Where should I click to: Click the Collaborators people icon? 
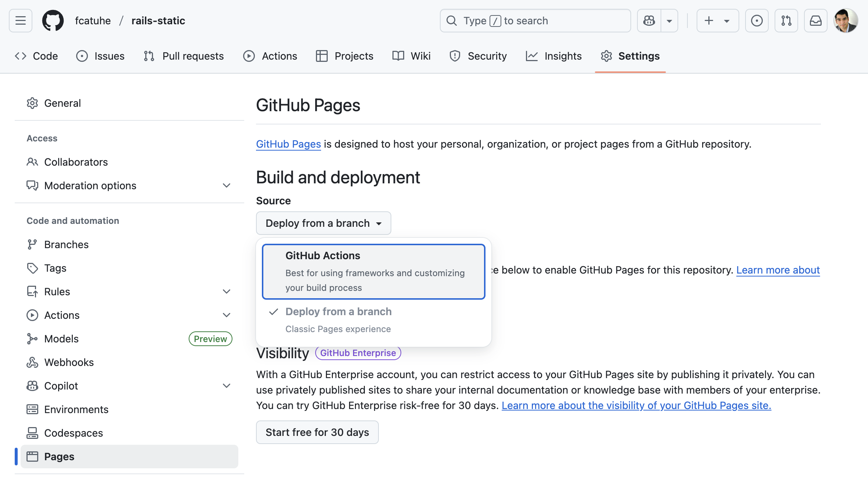(x=32, y=162)
